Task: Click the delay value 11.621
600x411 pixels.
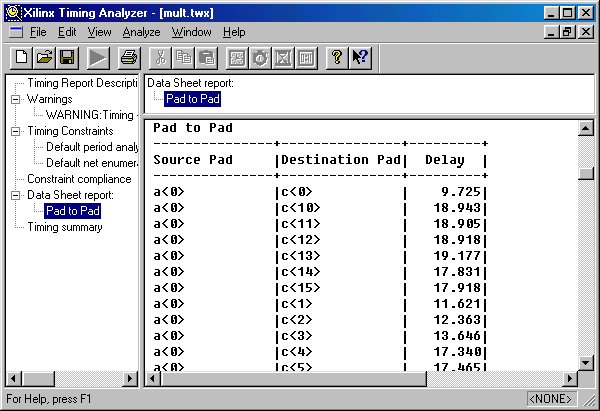Action: (x=457, y=304)
